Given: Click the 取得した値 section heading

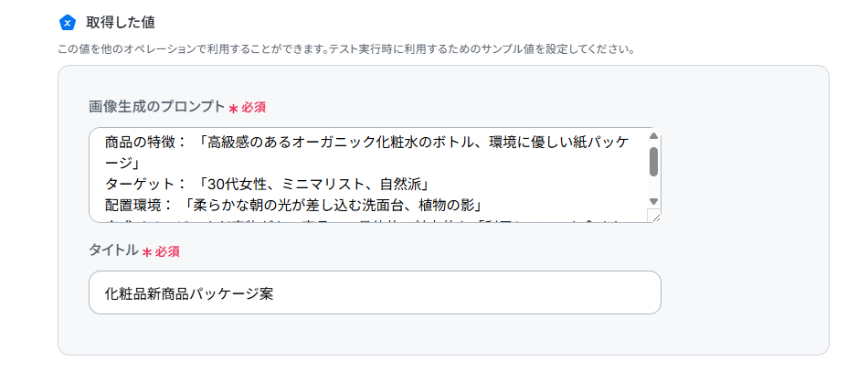Looking at the screenshot, I should (120, 23).
